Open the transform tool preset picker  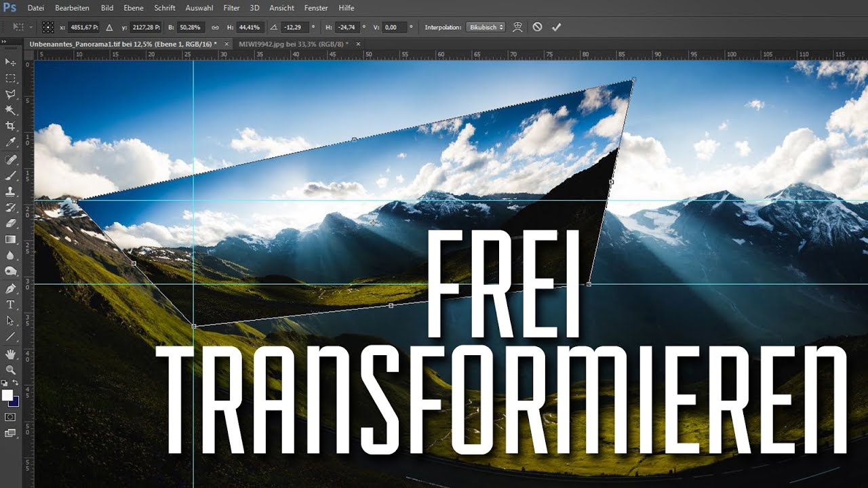click(x=21, y=27)
